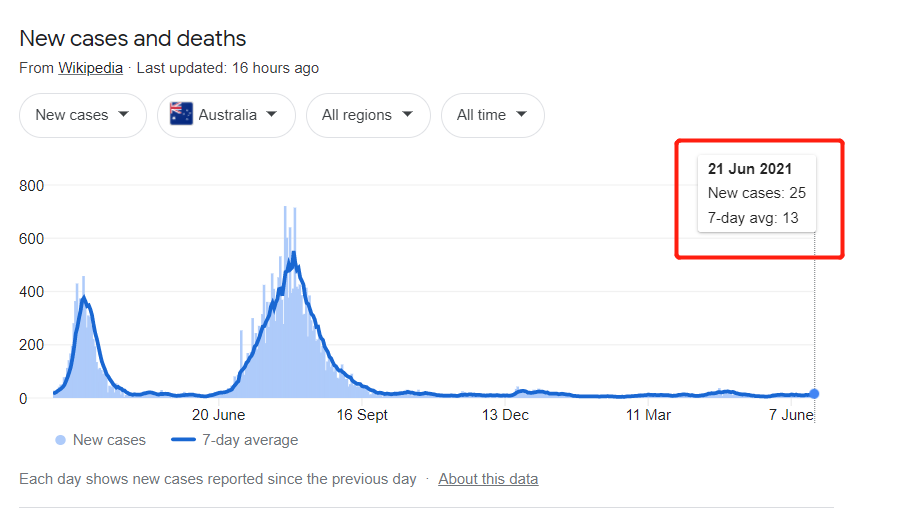The width and height of the screenshot is (900, 511).
Task: Click the 11 Mar axis label
Action: (647, 415)
